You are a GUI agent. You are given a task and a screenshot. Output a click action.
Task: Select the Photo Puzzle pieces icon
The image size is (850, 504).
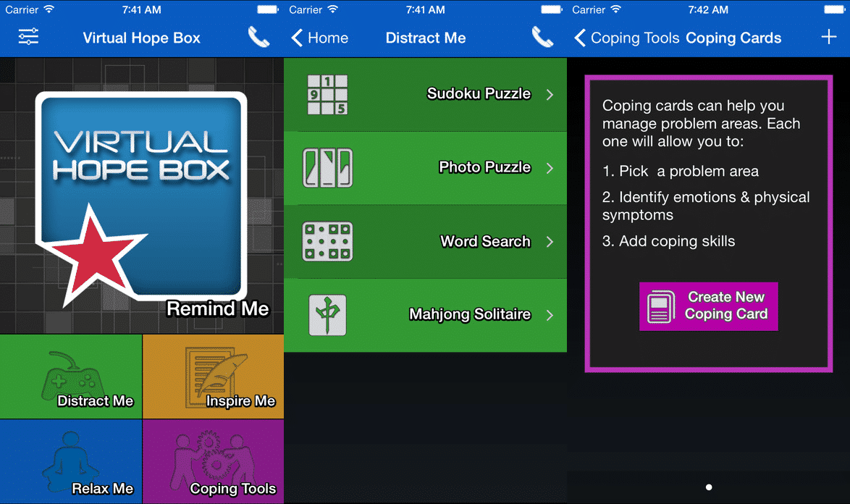pyautogui.click(x=327, y=168)
